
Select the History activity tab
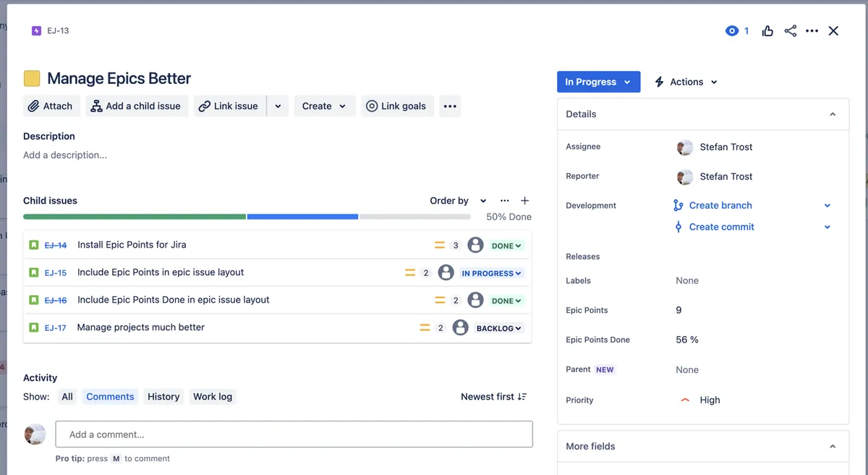tap(163, 397)
